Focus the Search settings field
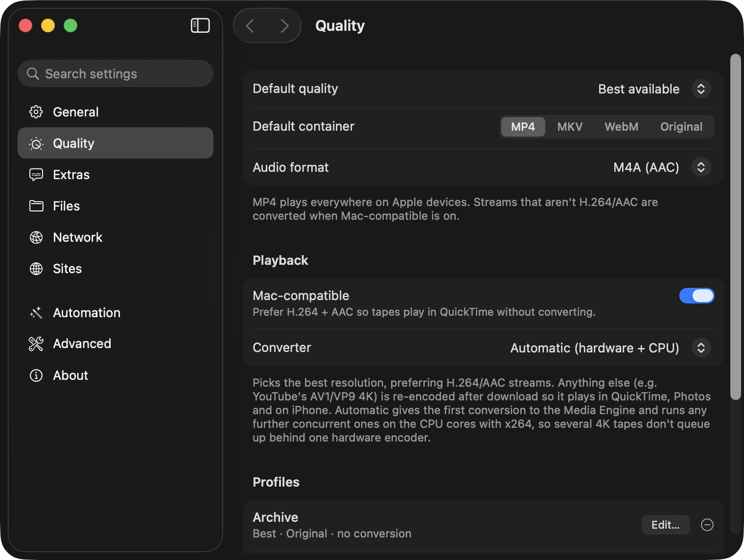The height and width of the screenshot is (560, 744). pos(116,73)
